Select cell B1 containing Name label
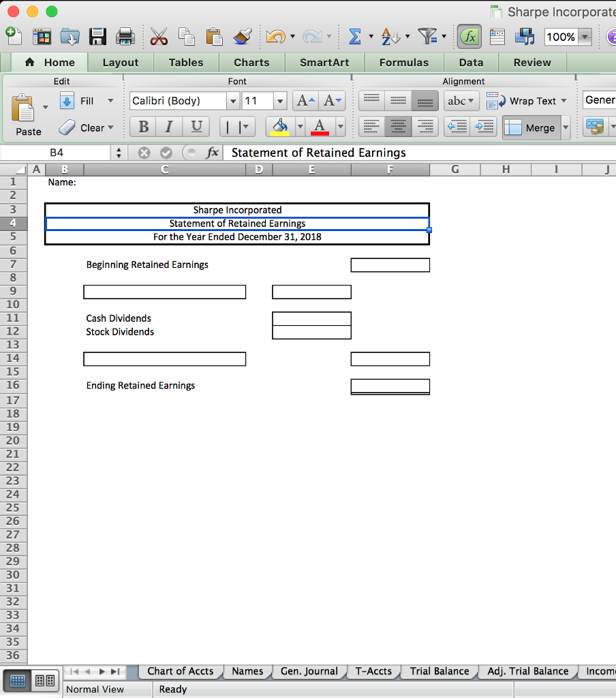Screen dimensions: 616x698 point(64,182)
